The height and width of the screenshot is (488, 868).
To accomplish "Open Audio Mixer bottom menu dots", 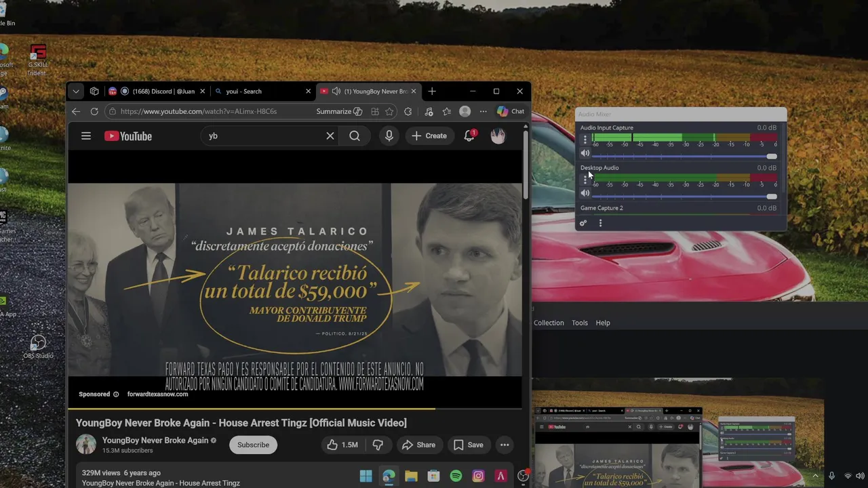I will point(600,223).
